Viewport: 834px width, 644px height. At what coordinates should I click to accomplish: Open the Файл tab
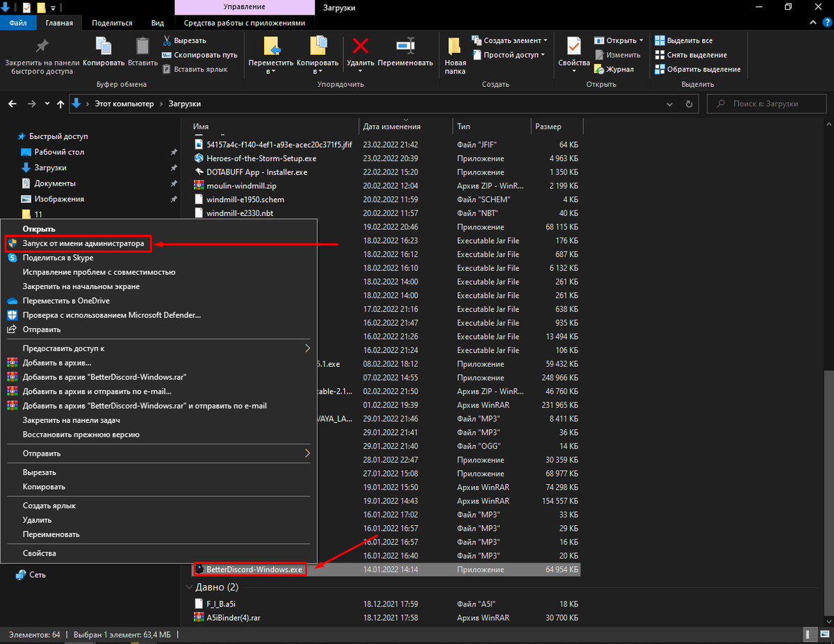19,23
